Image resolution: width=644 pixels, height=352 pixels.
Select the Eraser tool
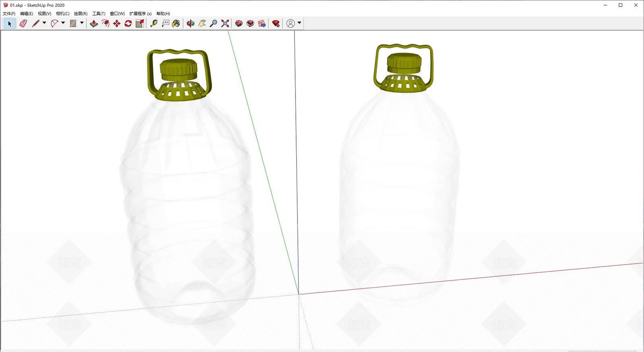tap(23, 24)
